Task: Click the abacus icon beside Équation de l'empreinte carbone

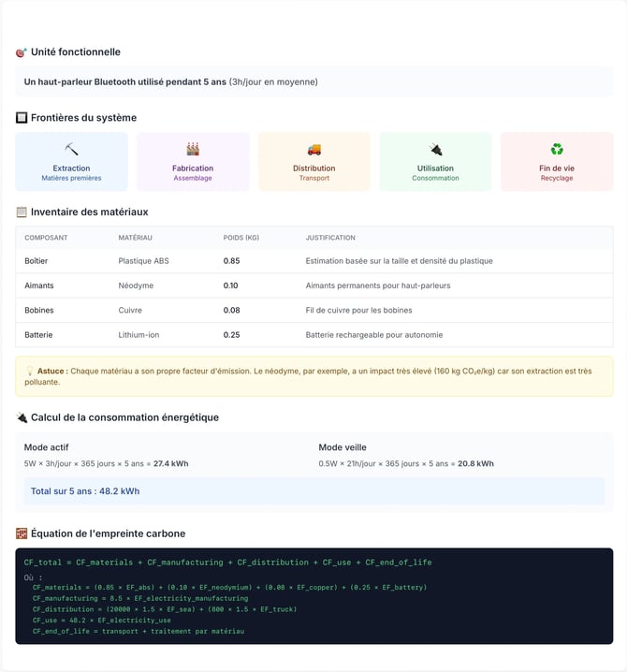Action: point(22,533)
